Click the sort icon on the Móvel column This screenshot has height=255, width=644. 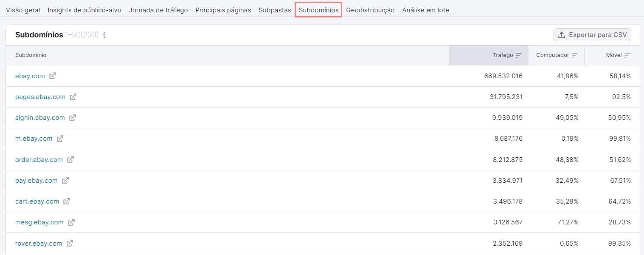click(627, 55)
